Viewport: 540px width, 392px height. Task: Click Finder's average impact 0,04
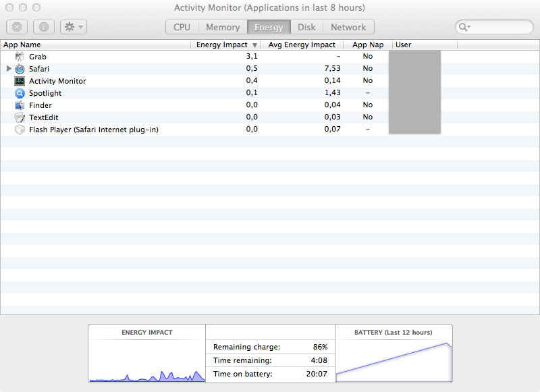(332, 105)
